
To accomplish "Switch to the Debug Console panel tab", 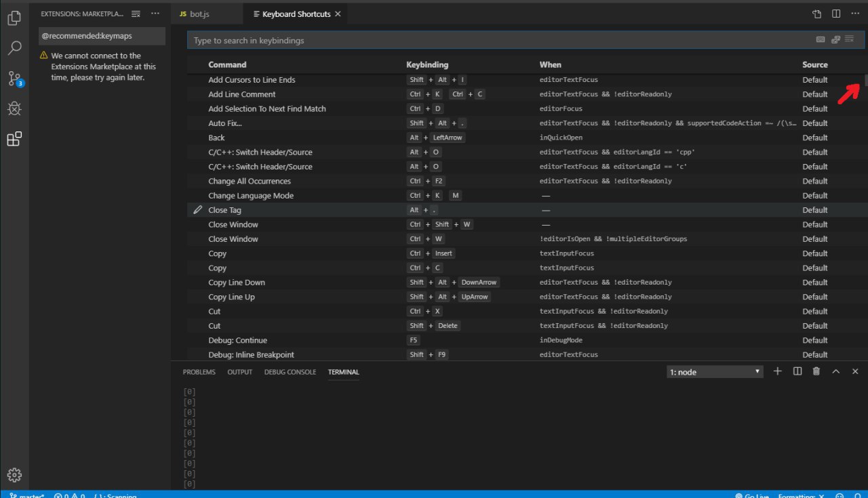I will [x=290, y=372].
